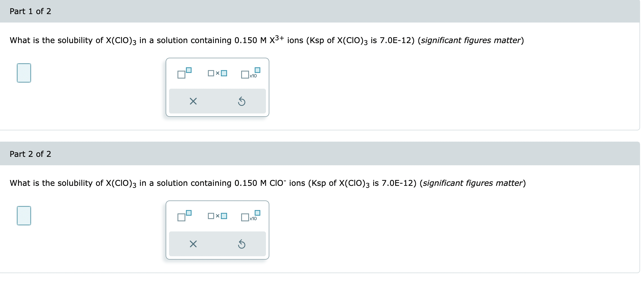The image size is (644, 281).
Task: Click the Part 2 palette toolbar background
Action: (217, 244)
